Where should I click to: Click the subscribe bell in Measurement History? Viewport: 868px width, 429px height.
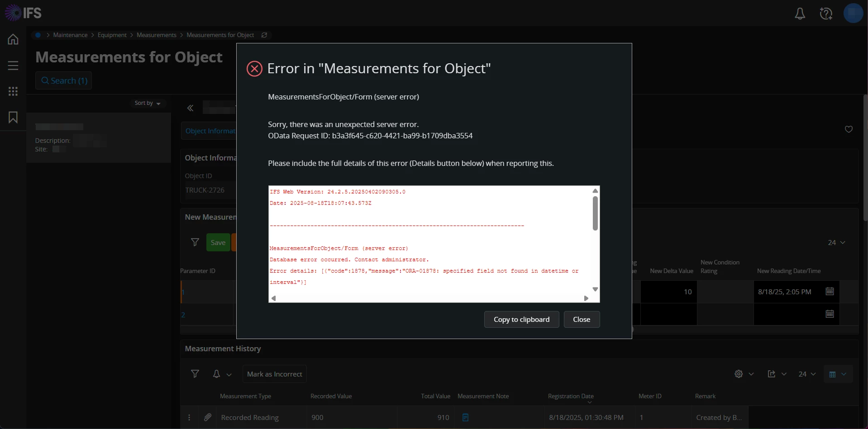pyautogui.click(x=216, y=374)
